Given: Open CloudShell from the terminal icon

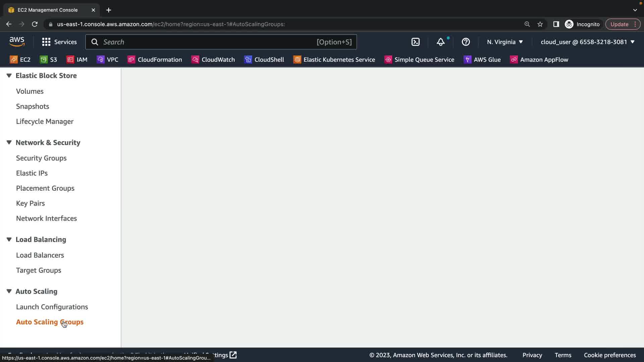Looking at the screenshot, I should [415, 42].
